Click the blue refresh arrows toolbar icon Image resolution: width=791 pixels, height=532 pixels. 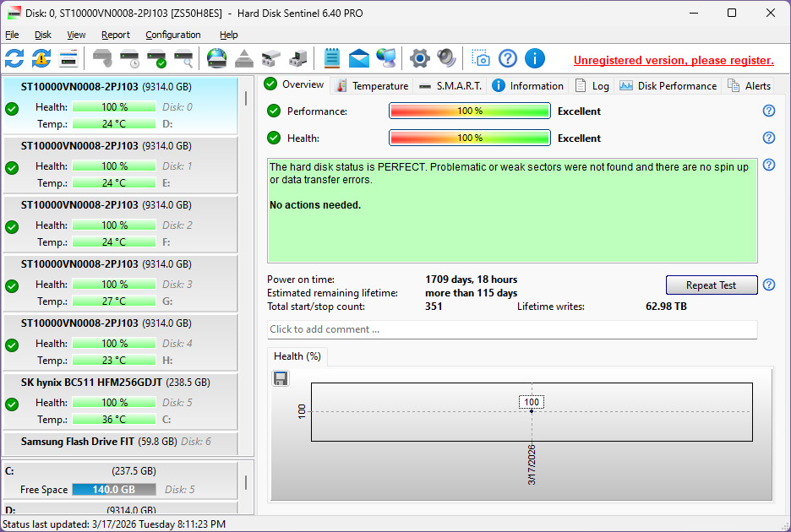click(x=14, y=58)
